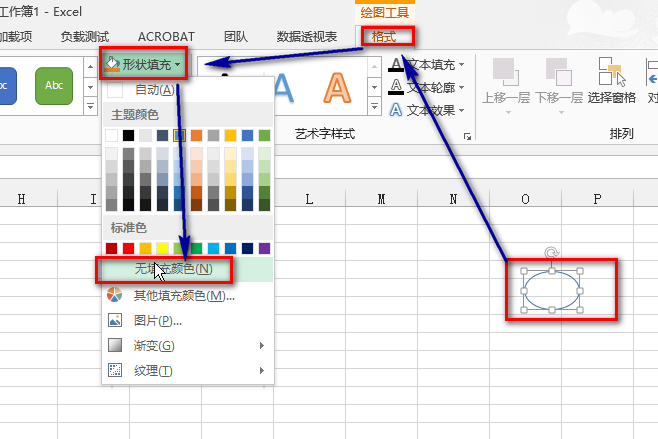Image resolution: width=658 pixels, height=439 pixels.
Task: Expand the shape styles gallery
Action: tap(91, 106)
